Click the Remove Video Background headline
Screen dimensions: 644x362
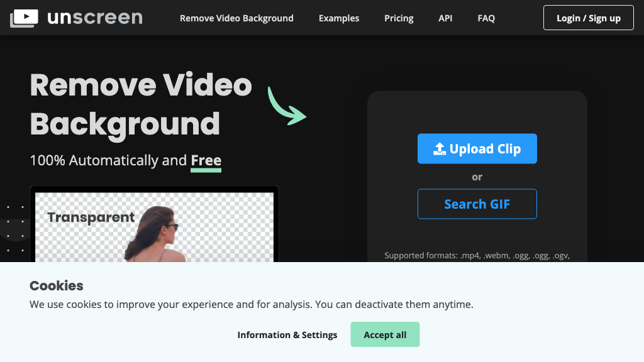141,104
